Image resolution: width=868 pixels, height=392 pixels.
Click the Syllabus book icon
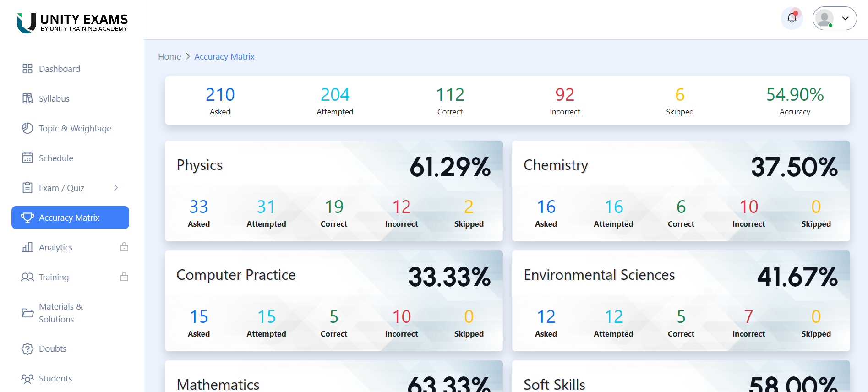pyautogui.click(x=27, y=98)
